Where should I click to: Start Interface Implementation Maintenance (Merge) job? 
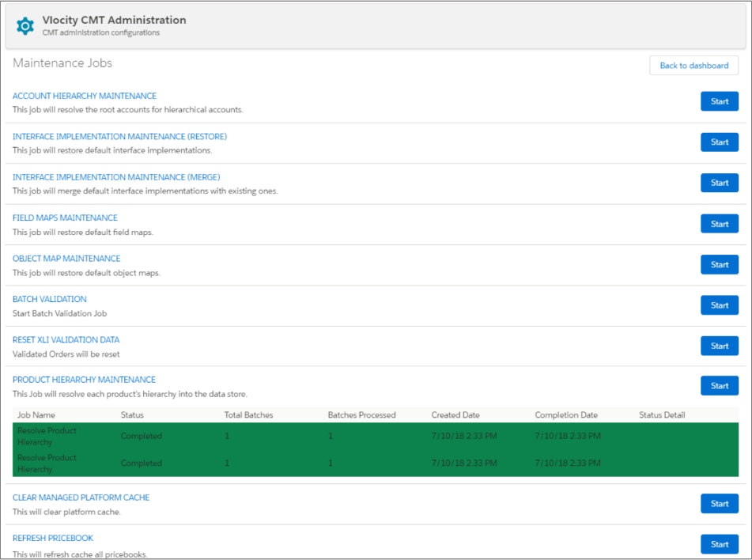pos(720,183)
